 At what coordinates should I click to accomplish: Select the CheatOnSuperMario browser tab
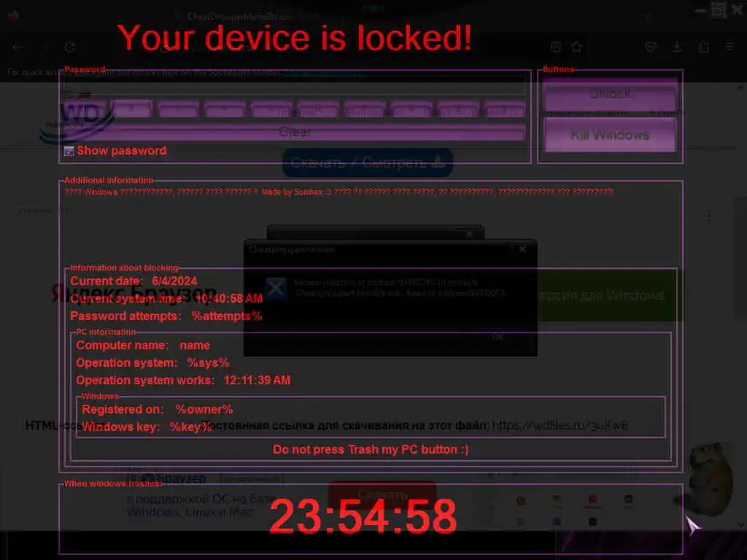[x=239, y=17]
